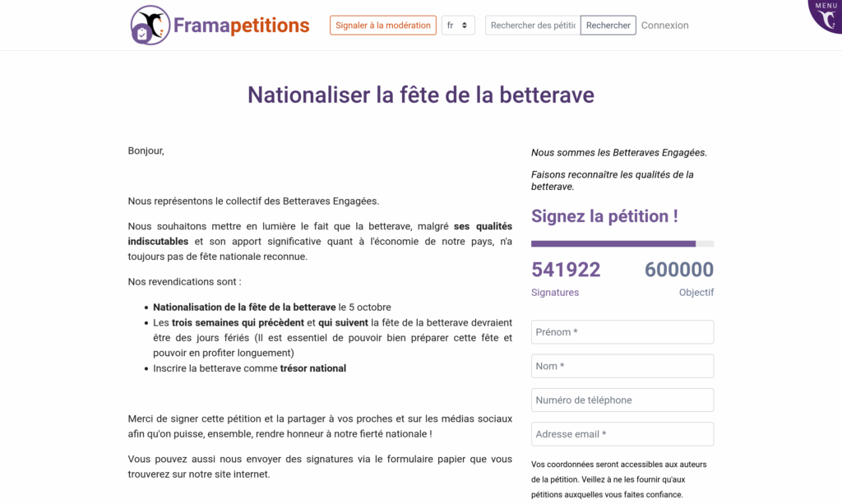Focus the Numéro de téléphone field
Viewport: 842px width, 504px height.
pyautogui.click(x=622, y=400)
